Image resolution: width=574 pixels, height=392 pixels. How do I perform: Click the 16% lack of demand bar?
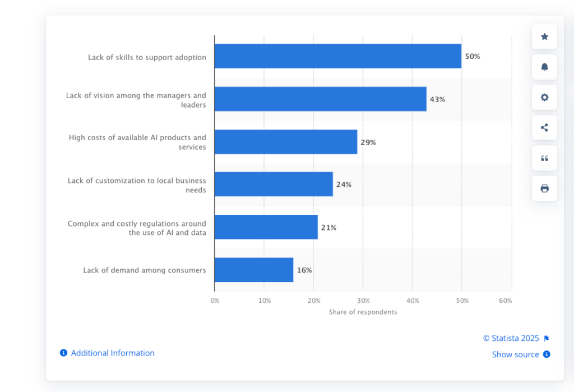pos(253,270)
